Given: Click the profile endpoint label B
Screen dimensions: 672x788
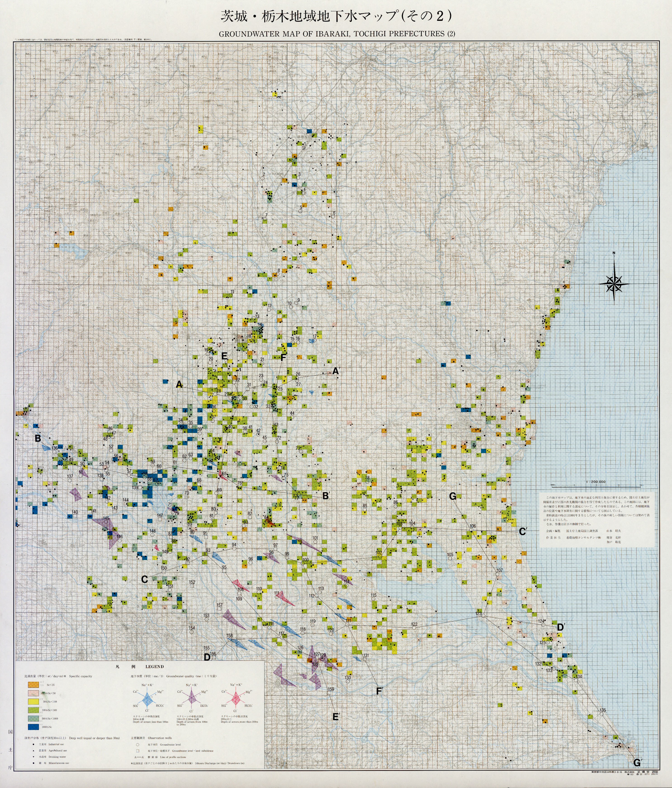Looking at the screenshot, I should pyautogui.click(x=38, y=439).
